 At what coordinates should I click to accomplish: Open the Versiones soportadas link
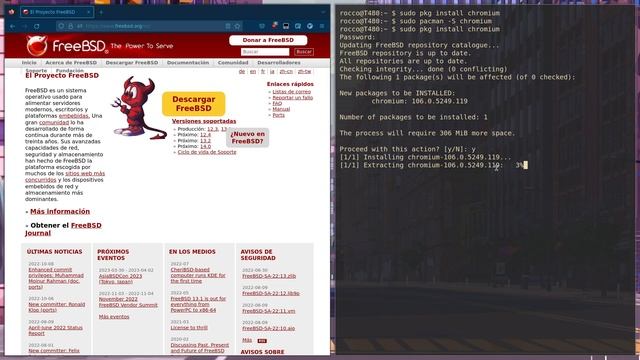click(204, 121)
